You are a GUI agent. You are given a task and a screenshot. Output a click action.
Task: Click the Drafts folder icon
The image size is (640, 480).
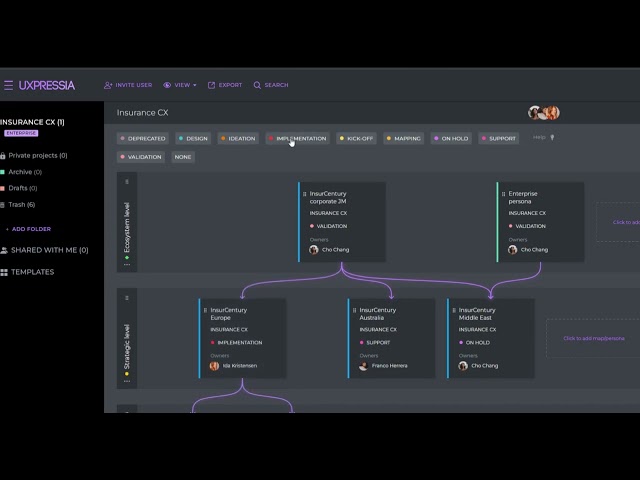click(2, 188)
